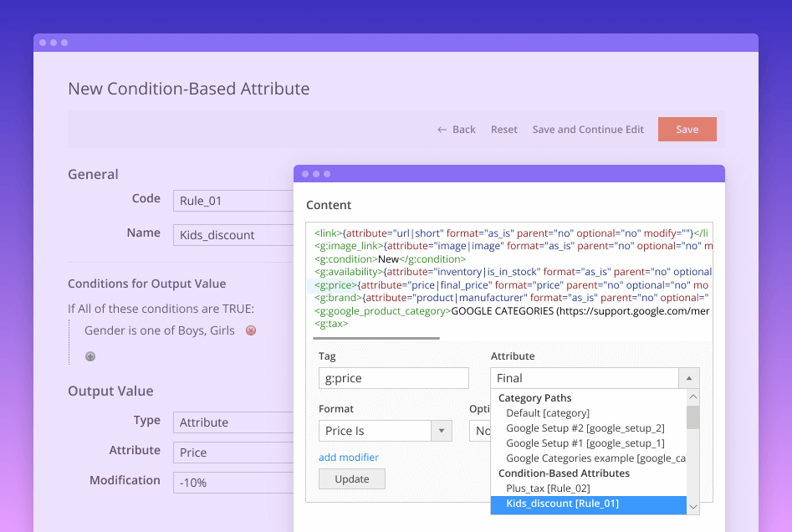The width and height of the screenshot is (792, 532).
Task: Click the up chevron atop the attribute list
Action: 692,396
